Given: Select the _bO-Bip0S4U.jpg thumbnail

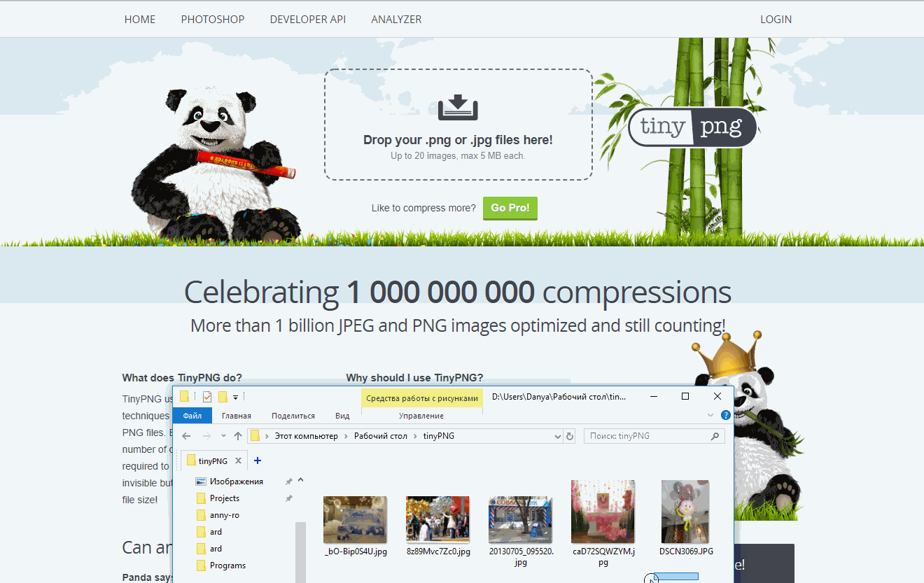Looking at the screenshot, I should tap(356, 520).
